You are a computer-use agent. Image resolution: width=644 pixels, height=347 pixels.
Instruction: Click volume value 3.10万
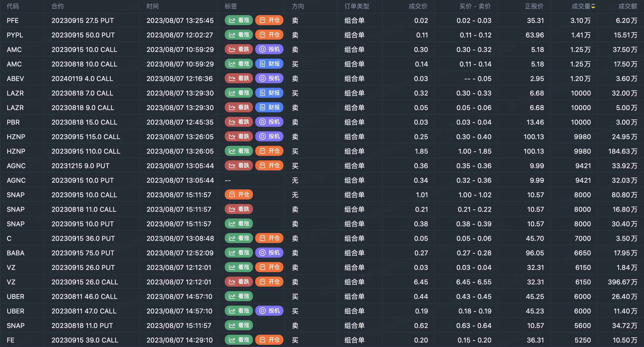pyautogui.click(x=581, y=20)
